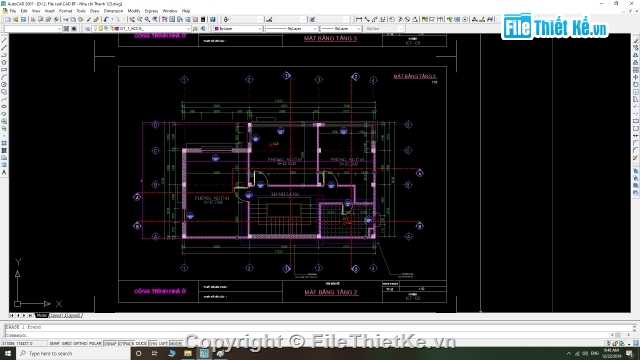The image size is (640, 360).
Task: Select the Erase tool in Modify toolbar
Action: [x=636, y=40]
